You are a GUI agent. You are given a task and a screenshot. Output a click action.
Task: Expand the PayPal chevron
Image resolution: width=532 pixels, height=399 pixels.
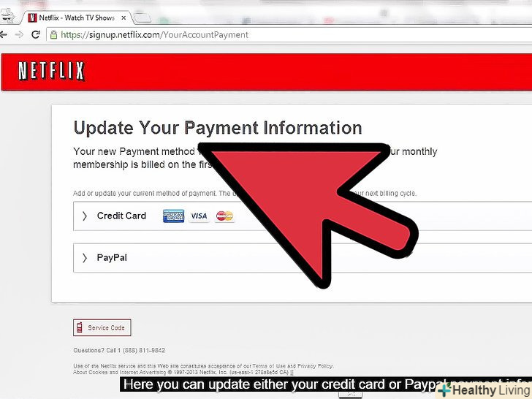85,258
